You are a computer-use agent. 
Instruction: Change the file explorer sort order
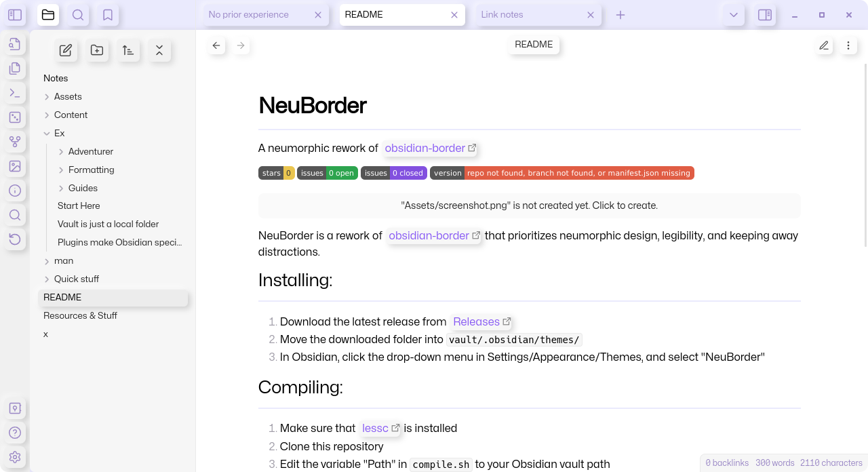coord(128,50)
